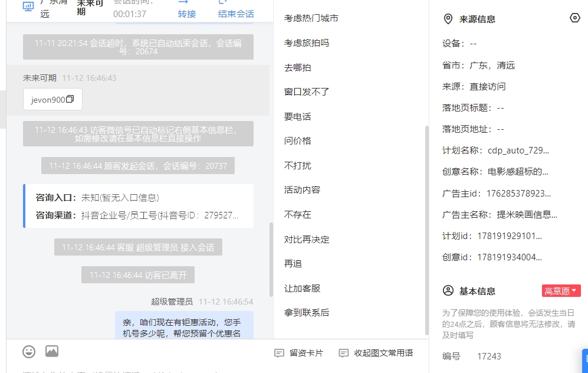Choose the 活动内容 quick reply
The image size is (588, 373).
pyautogui.click(x=302, y=190)
